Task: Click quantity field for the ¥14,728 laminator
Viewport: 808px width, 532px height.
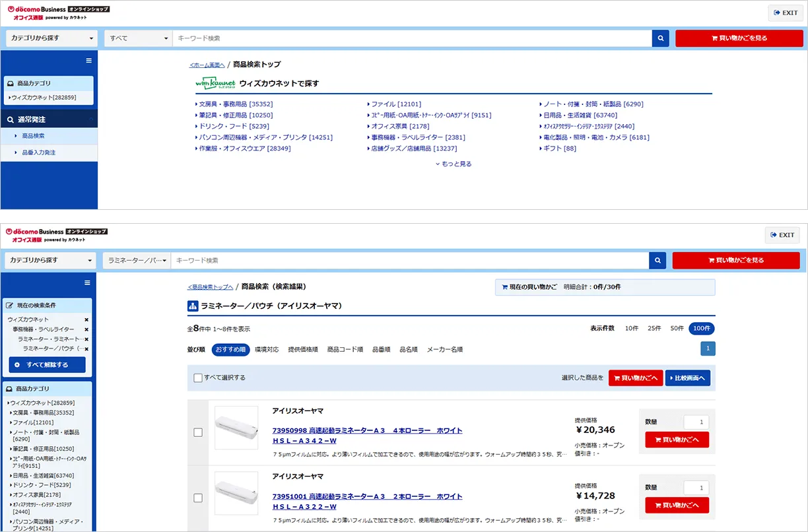Action: coord(696,488)
